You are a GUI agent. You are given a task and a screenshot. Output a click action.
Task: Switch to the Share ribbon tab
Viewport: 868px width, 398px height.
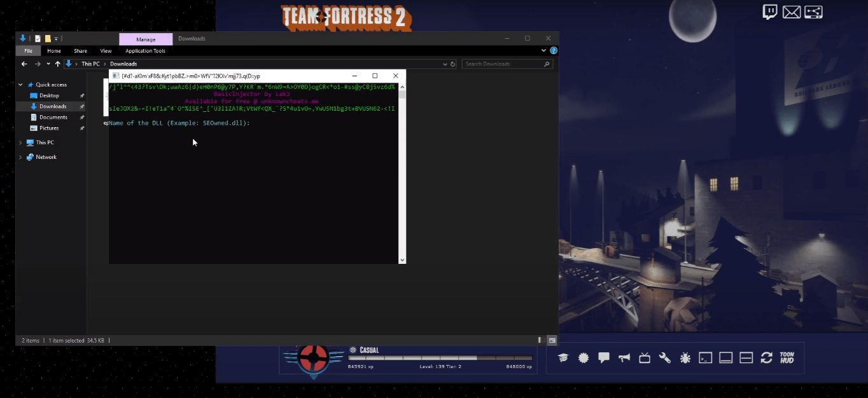click(x=80, y=51)
